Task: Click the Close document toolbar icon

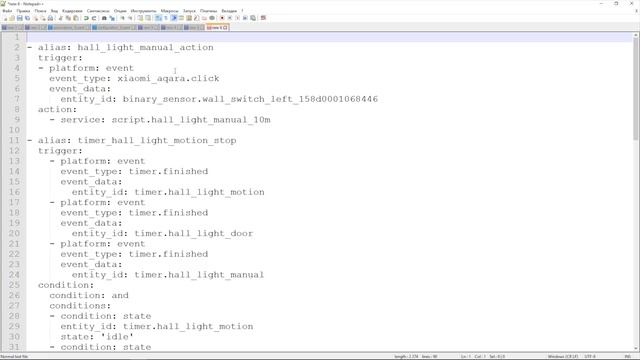Action: point(36,18)
